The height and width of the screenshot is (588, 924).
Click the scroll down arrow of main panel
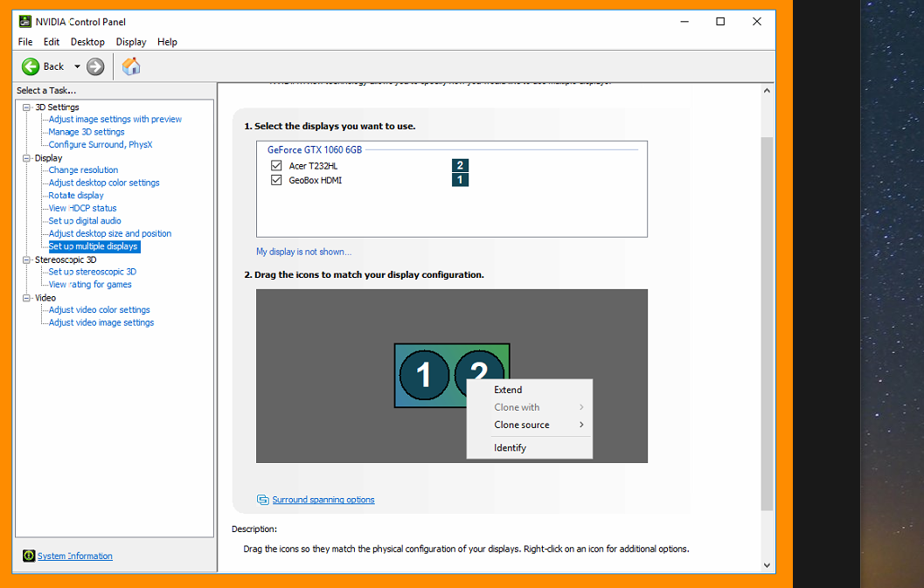point(767,564)
